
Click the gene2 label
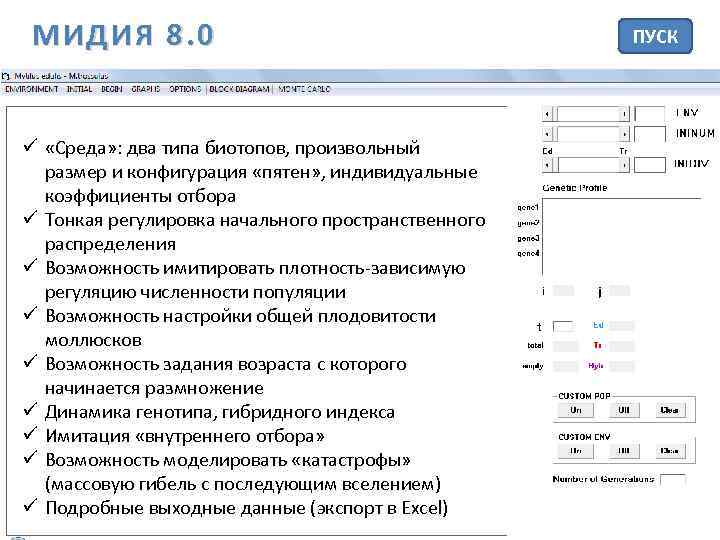pos(528,223)
